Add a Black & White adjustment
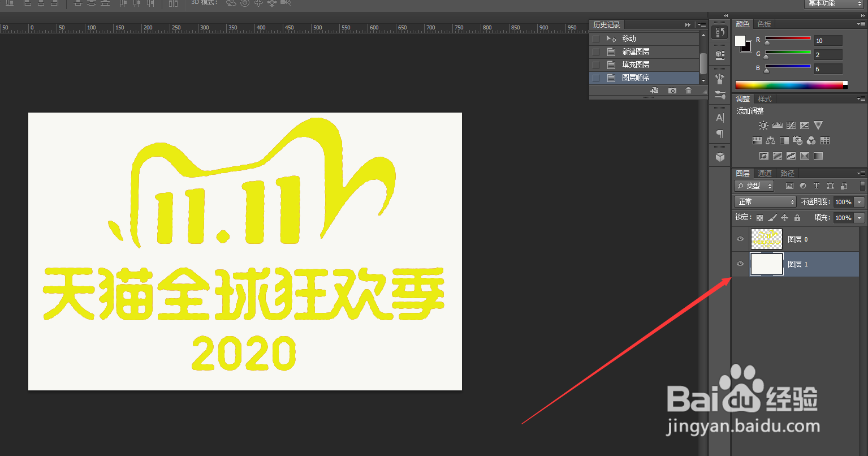This screenshot has height=456, width=868. [784, 141]
